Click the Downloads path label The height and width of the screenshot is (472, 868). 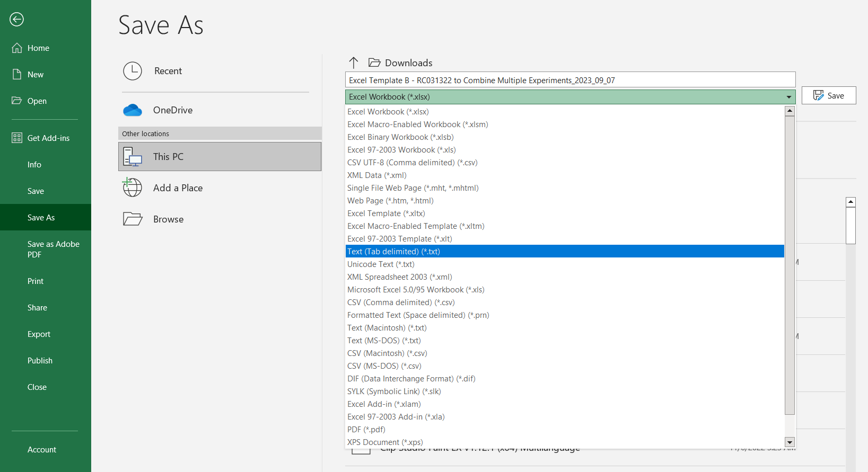[409, 63]
